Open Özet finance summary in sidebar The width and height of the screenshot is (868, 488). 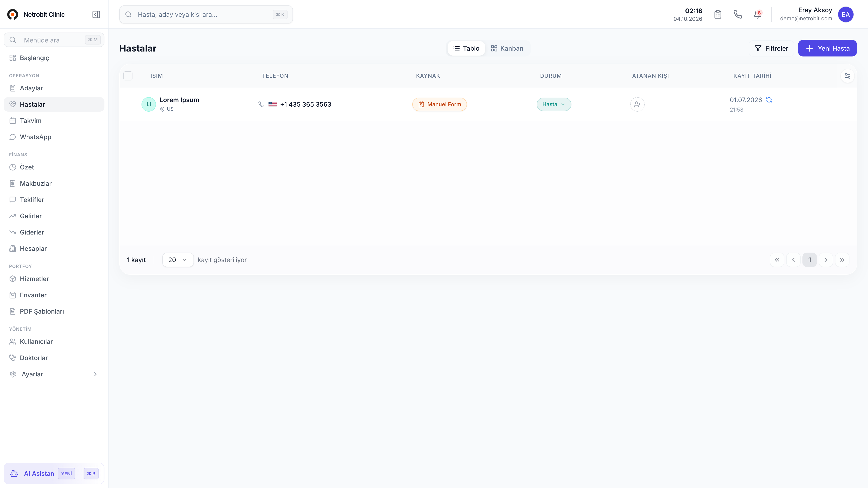tap(54, 167)
